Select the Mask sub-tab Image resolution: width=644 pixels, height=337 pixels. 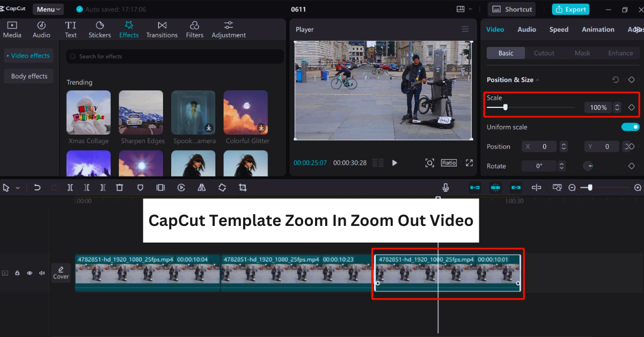(x=582, y=53)
